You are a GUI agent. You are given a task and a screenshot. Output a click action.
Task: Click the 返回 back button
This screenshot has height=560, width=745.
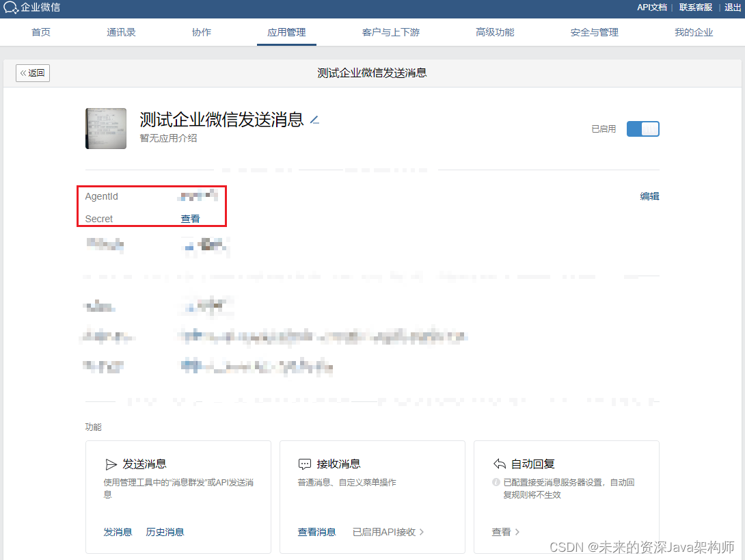33,72
